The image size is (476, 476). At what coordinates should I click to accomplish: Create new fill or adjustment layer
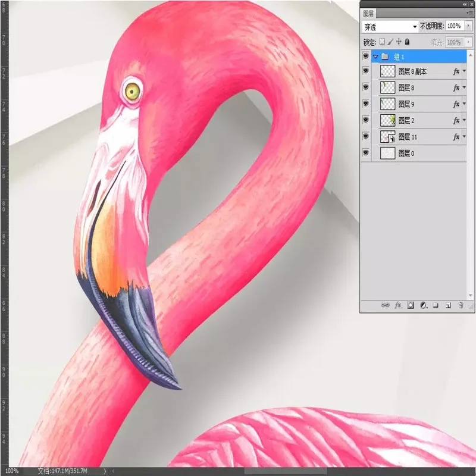pyautogui.click(x=423, y=305)
